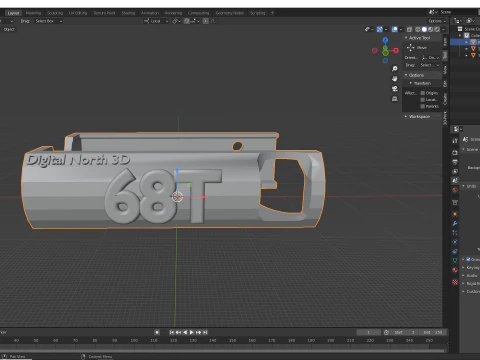
Task: Switch to the Shading workspace
Action: coord(128,13)
